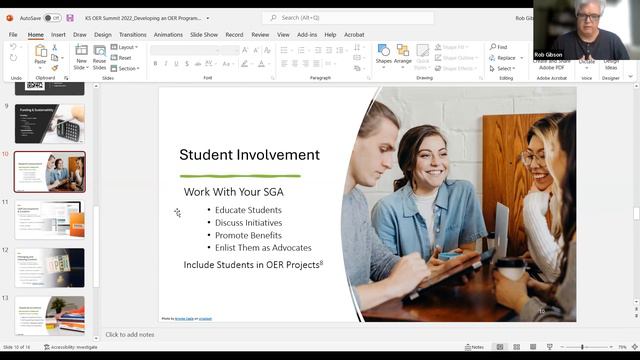Screen dimensions: 640x360
Task: Switch to the Insert tab
Action: tap(58, 35)
